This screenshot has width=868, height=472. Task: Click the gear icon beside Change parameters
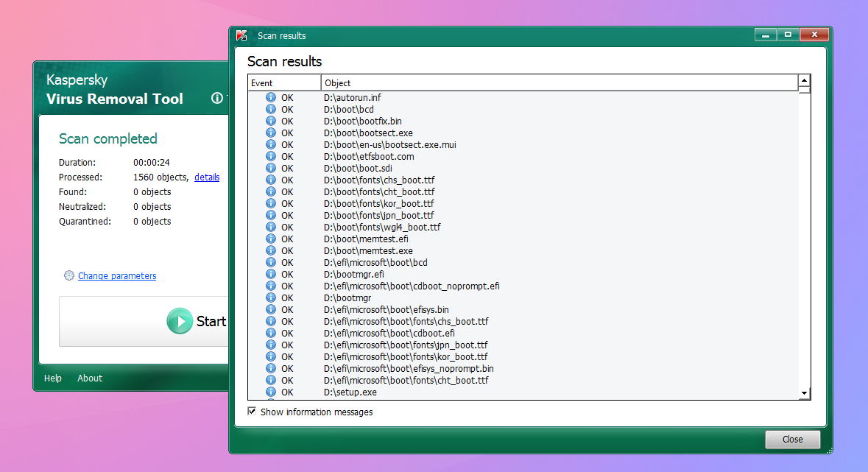pos(69,275)
